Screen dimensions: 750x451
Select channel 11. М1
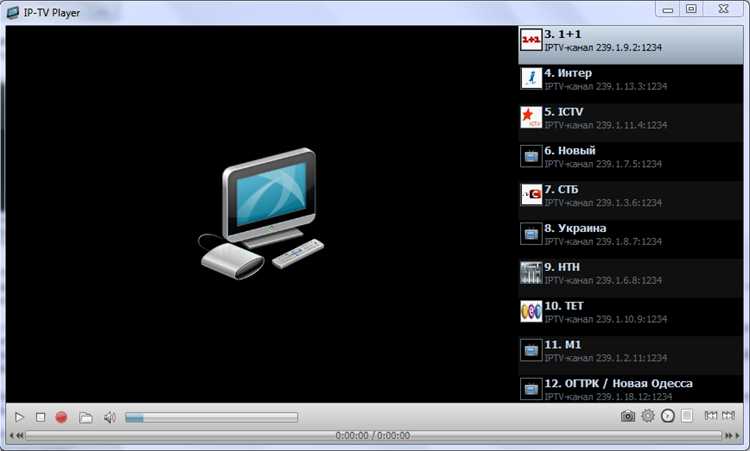pos(631,355)
